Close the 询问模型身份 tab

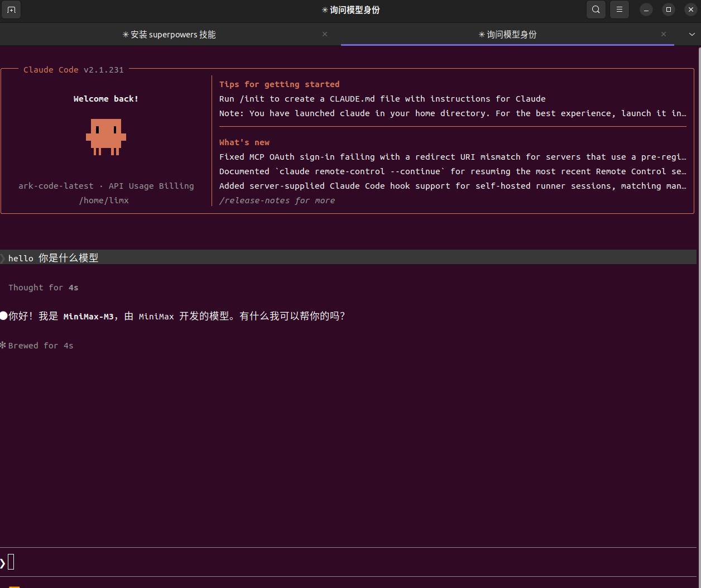coord(664,34)
